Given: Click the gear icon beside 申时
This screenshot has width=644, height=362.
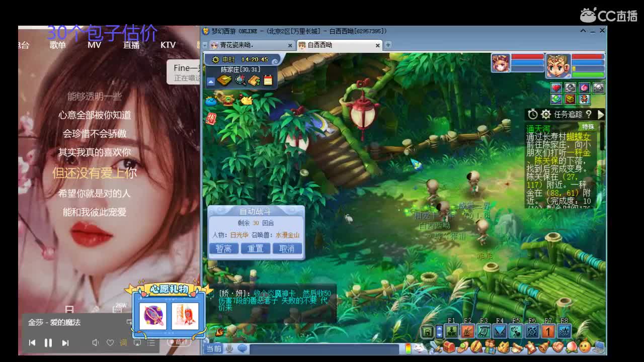Looking at the screenshot, I should [x=215, y=59].
